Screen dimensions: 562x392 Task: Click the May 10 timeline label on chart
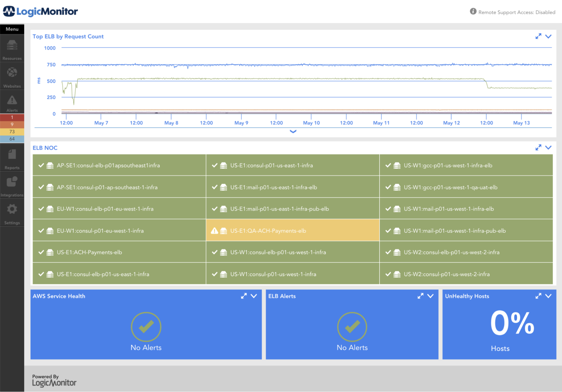[x=311, y=123]
